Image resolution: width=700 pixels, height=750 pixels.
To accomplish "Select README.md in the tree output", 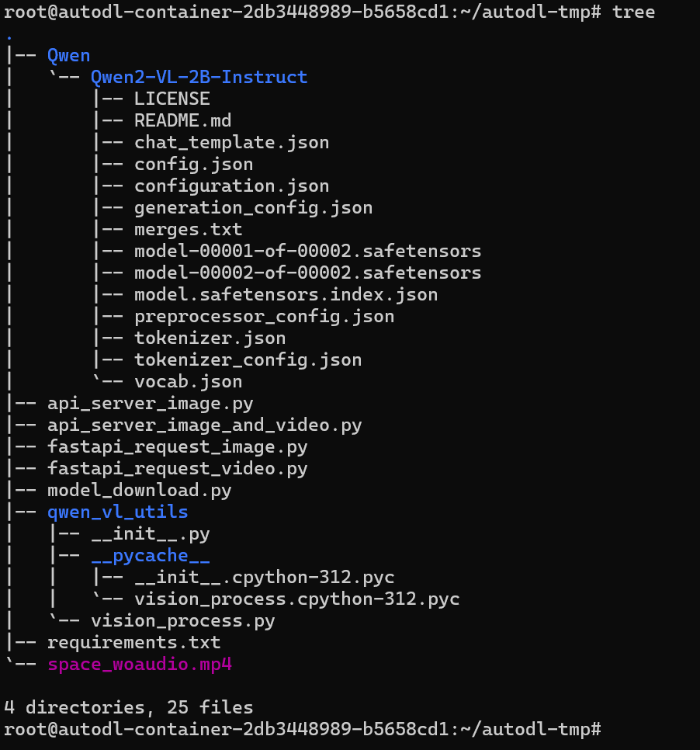I will click(182, 120).
